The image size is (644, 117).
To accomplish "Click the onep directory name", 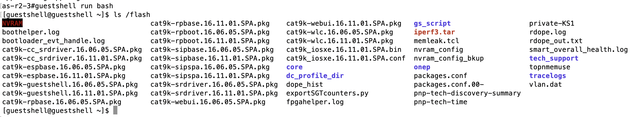I will click(422, 67).
